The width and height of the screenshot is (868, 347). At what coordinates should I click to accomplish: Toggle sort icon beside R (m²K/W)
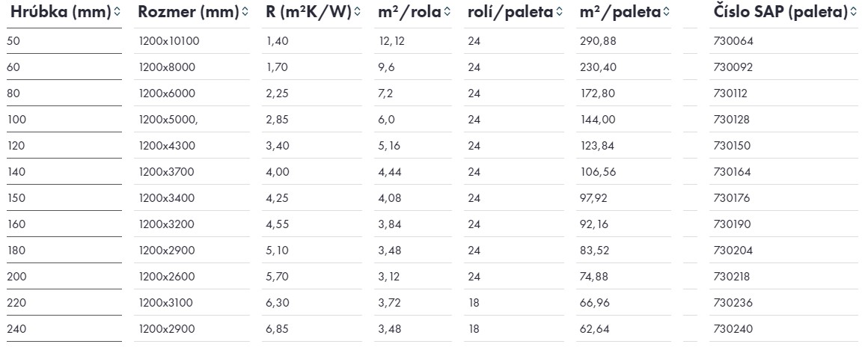[x=357, y=12]
